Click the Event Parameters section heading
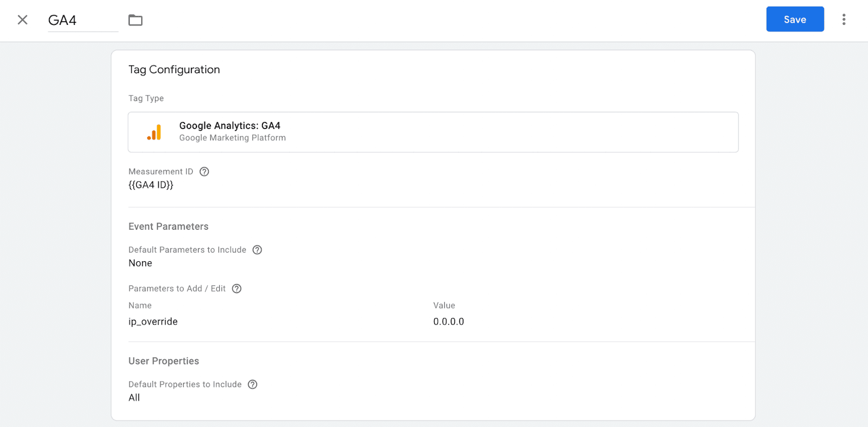The width and height of the screenshot is (868, 427). 168,227
